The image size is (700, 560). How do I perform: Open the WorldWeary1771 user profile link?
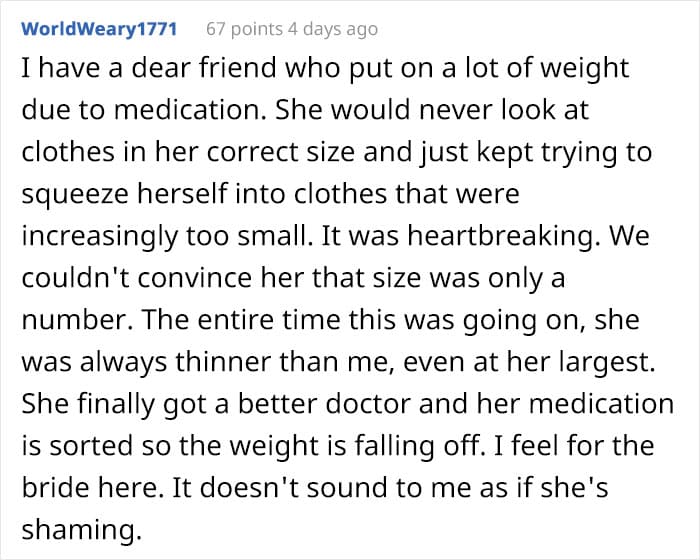[x=99, y=29]
